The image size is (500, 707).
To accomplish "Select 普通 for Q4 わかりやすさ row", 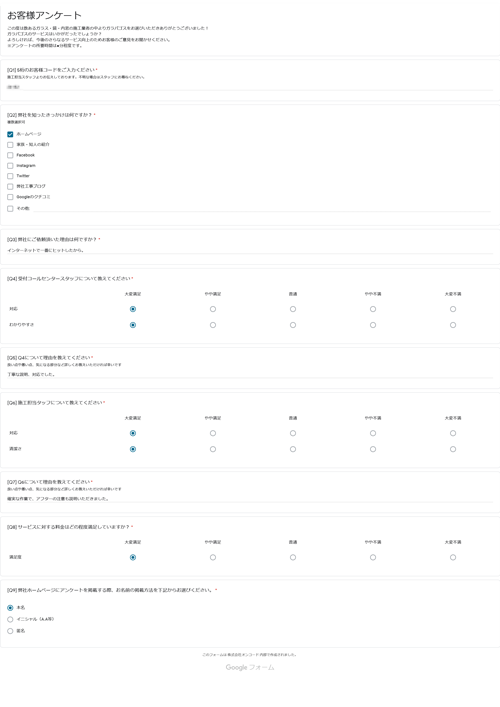I will tap(293, 325).
